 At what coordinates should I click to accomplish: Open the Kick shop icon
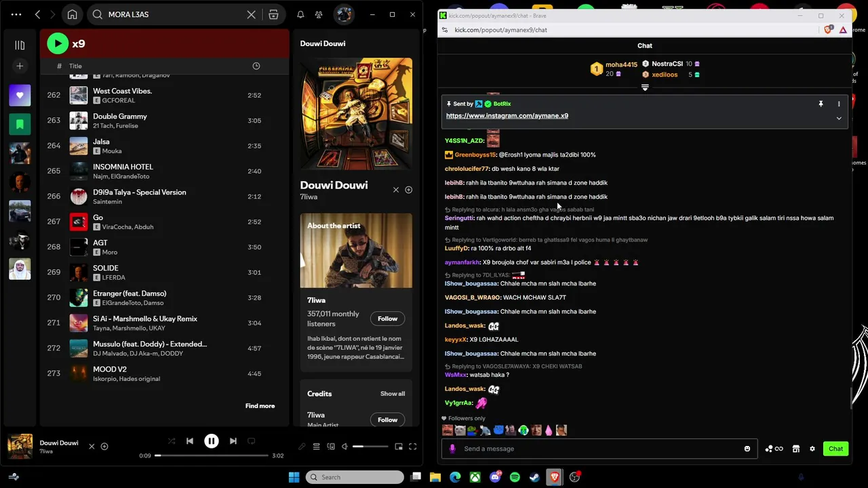point(796,449)
